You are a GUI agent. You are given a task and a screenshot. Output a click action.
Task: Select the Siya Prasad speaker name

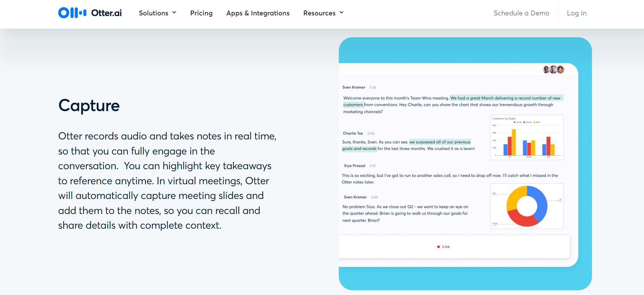(x=354, y=166)
